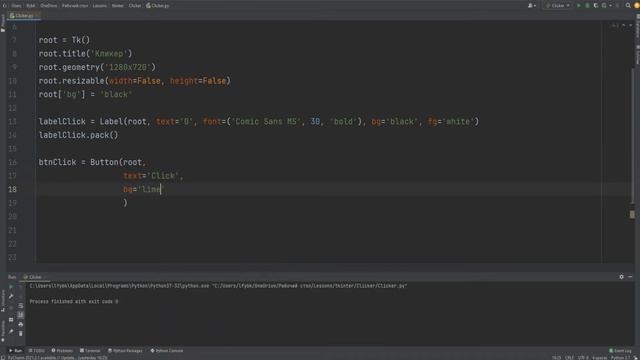
Task: Click the pin tab icon in Run panel
Action: coord(11,331)
